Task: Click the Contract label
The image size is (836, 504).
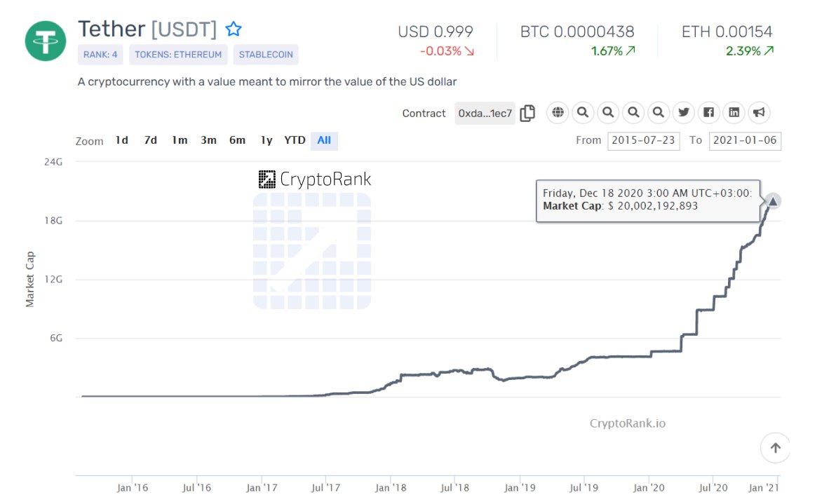Action: 424,114
